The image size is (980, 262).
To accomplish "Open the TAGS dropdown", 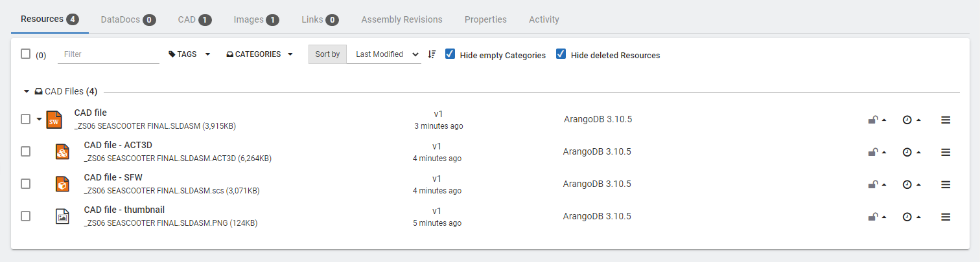I will point(189,54).
